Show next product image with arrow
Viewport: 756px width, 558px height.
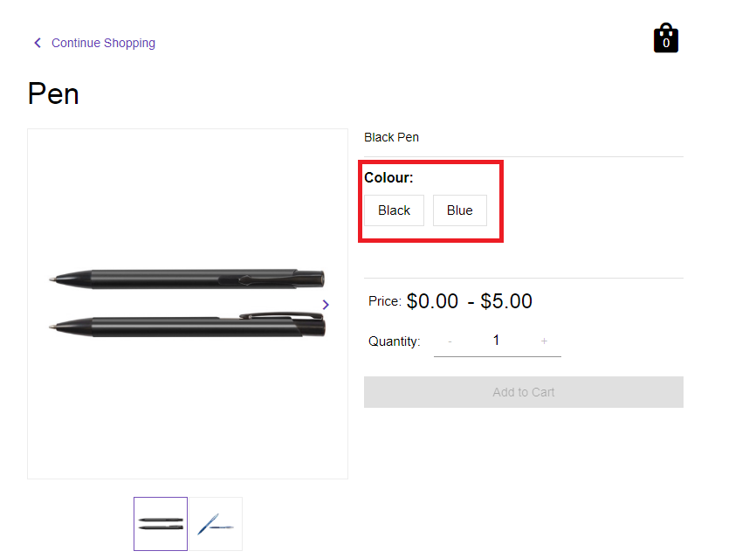click(x=326, y=304)
